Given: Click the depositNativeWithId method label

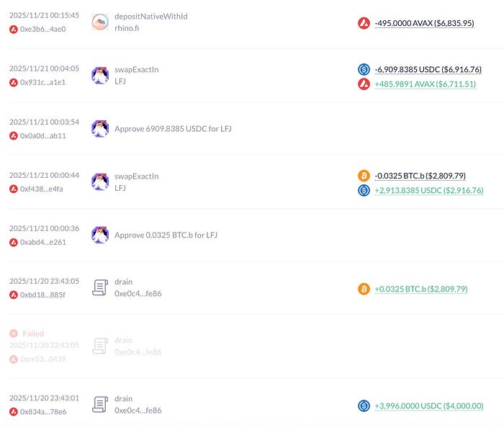Looking at the screenshot, I should click(150, 16).
